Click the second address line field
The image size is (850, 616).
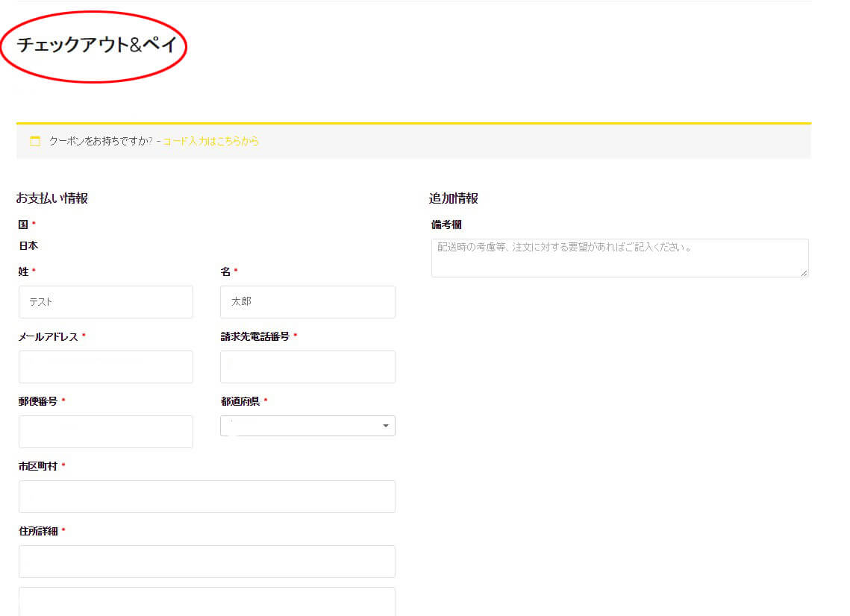pos(207,602)
